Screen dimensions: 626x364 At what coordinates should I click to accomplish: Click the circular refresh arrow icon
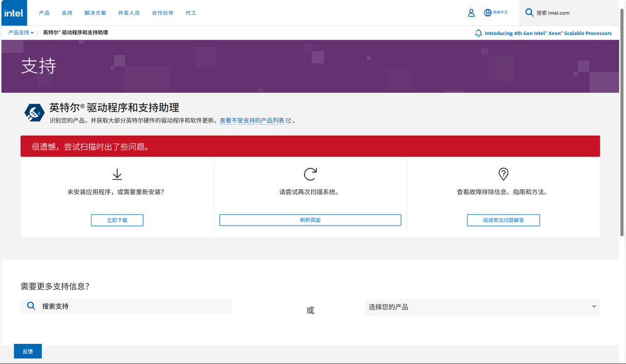310,174
